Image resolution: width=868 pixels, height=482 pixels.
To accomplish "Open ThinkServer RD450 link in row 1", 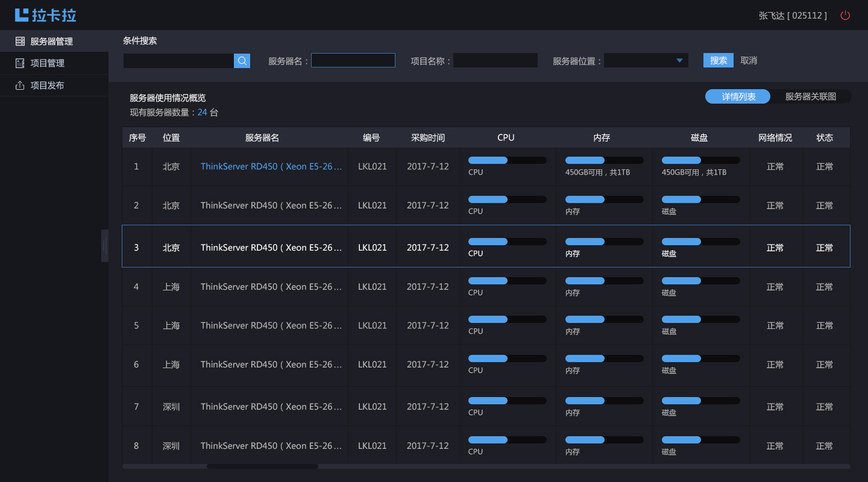I will 271,166.
